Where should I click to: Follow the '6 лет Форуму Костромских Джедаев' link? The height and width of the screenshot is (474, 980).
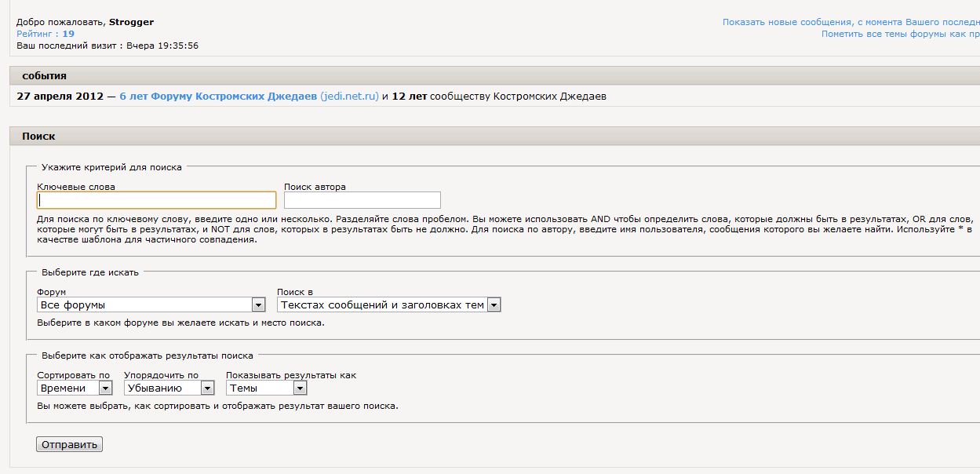tap(218, 97)
